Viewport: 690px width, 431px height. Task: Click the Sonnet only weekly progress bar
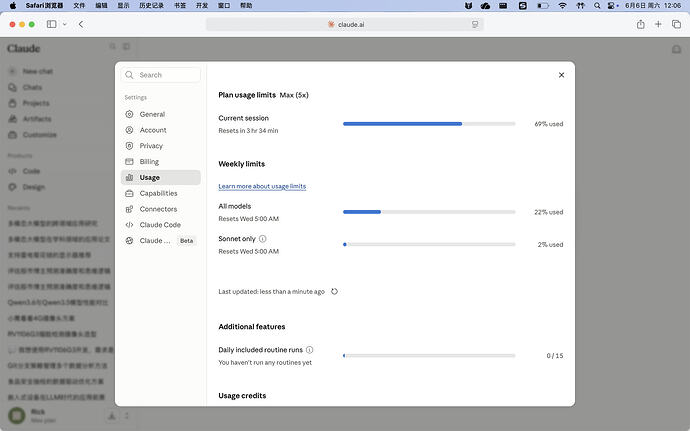coord(429,244)
